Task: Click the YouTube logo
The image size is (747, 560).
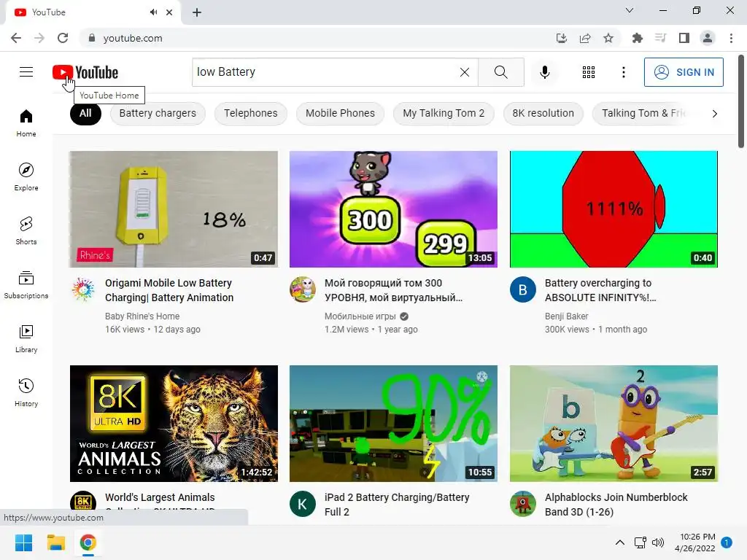Action: tap(85, 72)
